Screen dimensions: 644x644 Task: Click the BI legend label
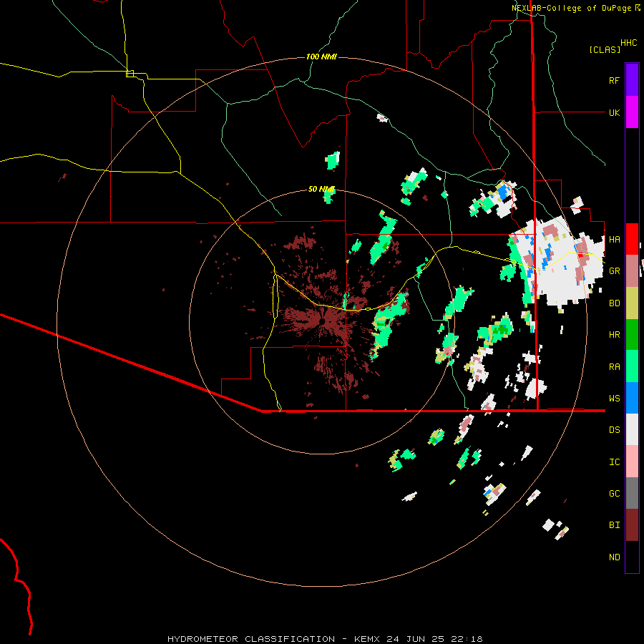614,525
